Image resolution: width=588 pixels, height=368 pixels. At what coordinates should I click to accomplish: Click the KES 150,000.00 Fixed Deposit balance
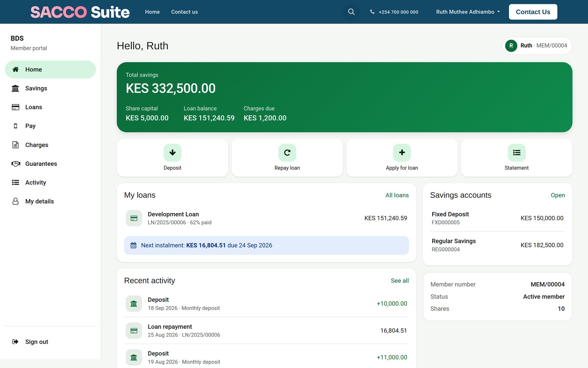(542, 218)
